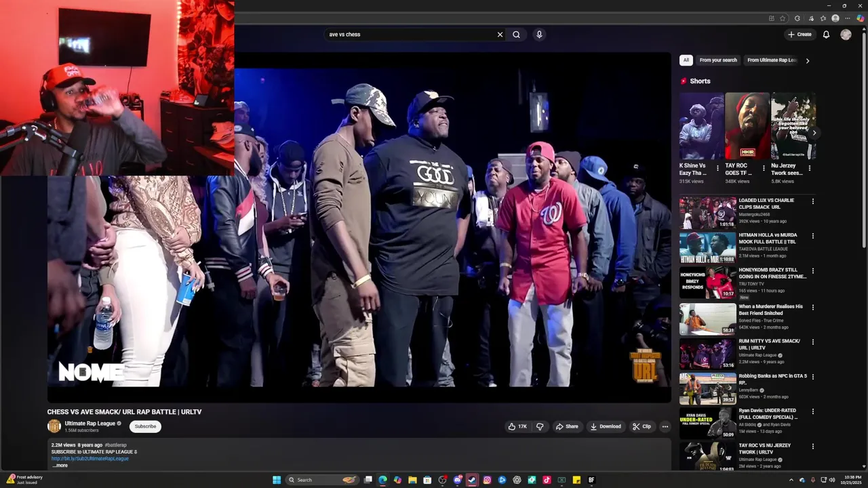Screen dimensions: 868x488
Task: Play Hitman Holla vs Murda Mook thumbnail
Action: click(707, 247)
